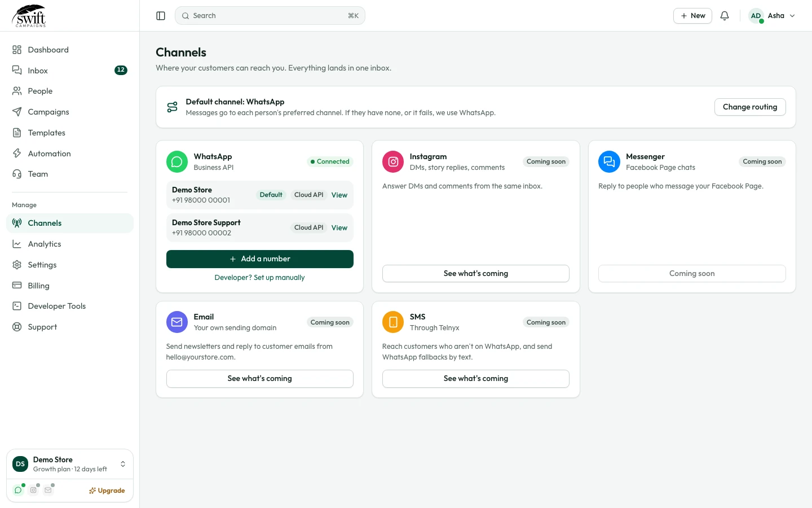Click Change routing button
Viewport: 812px width, 508px height.
(750, 107)
